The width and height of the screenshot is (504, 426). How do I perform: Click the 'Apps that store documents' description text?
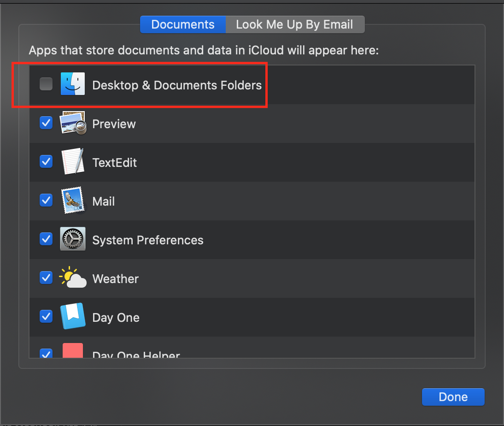204,51
